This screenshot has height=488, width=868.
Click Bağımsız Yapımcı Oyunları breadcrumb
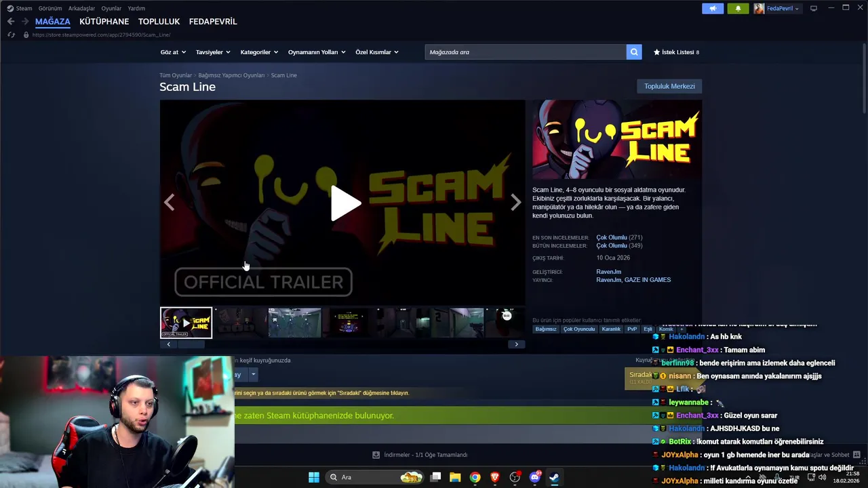(x=231, y=75)
